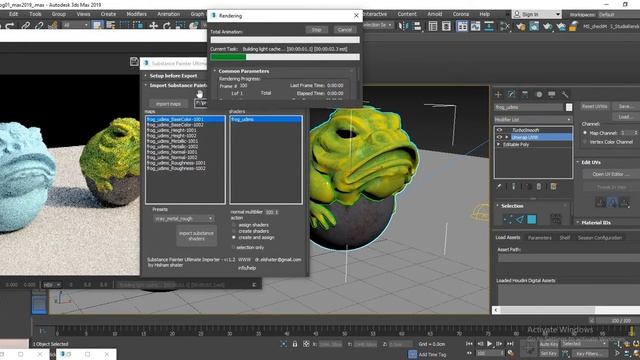This screenshot has width=640, height=360.
Task: Select the Rotate transform tool
Action: click(x=167, y=26)
